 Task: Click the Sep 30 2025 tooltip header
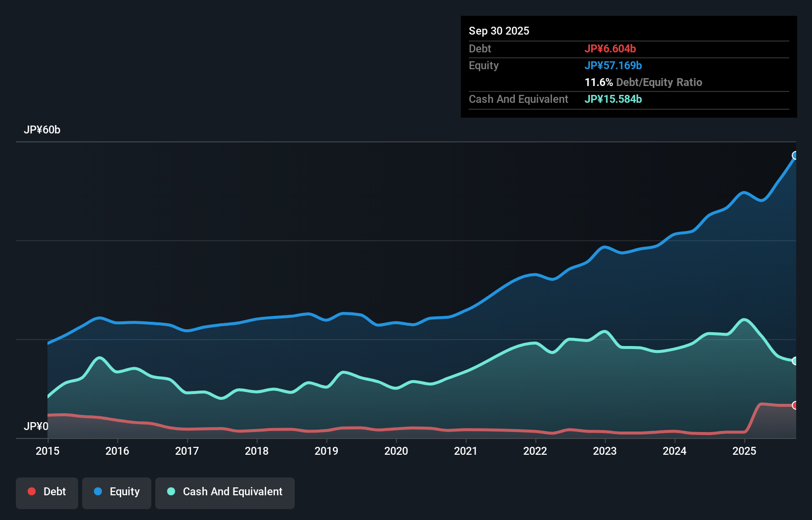499,31
